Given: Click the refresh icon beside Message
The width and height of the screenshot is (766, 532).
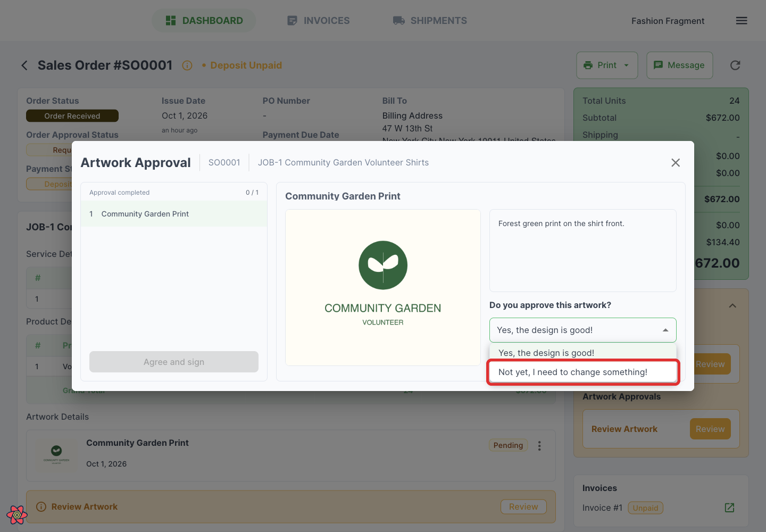Looking at the screenshot, I should 735,65.
